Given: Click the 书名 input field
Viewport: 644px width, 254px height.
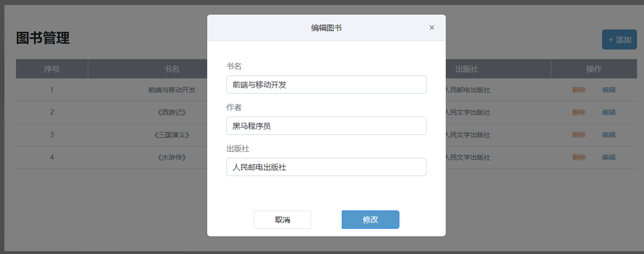Looking at the screenshot, I should [x=326, y=84].
